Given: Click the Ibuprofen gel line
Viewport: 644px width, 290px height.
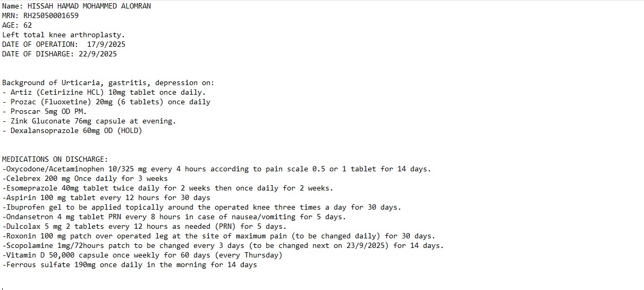Looking at the screenshot, I should pyautogui.click(x=201, y=208).
